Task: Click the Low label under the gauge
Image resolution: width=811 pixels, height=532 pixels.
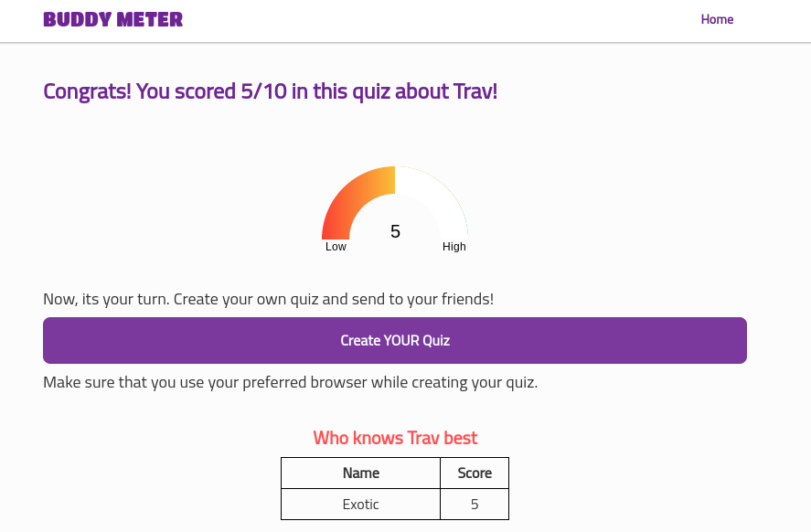Action: coord(336,247)
